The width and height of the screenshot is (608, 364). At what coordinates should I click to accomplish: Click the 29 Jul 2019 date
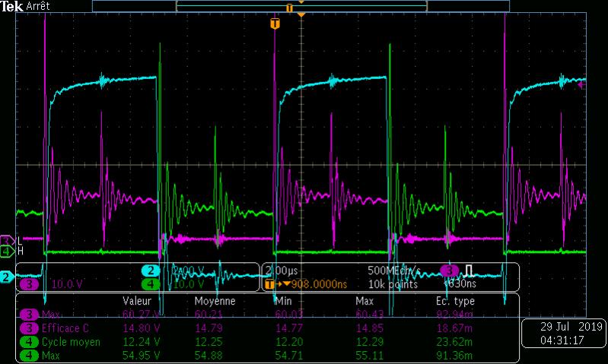tap(571, 327)
